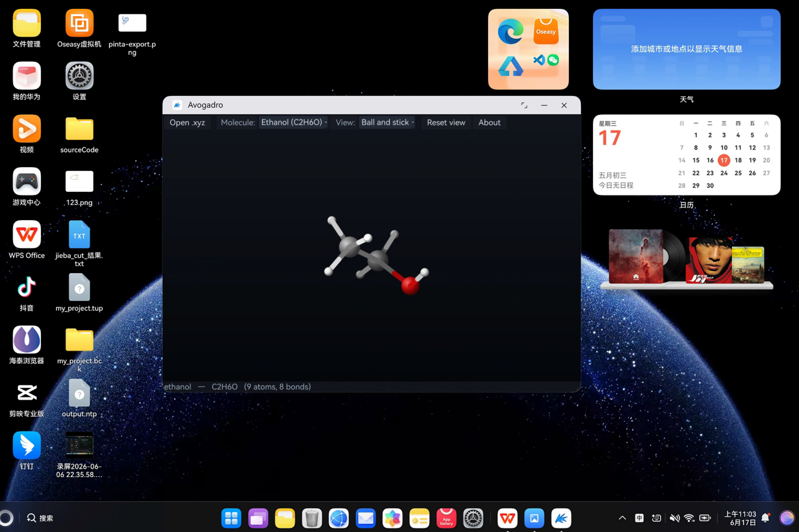
Task: Select date 24 in calendar widget
Action: tap(724, 173)
